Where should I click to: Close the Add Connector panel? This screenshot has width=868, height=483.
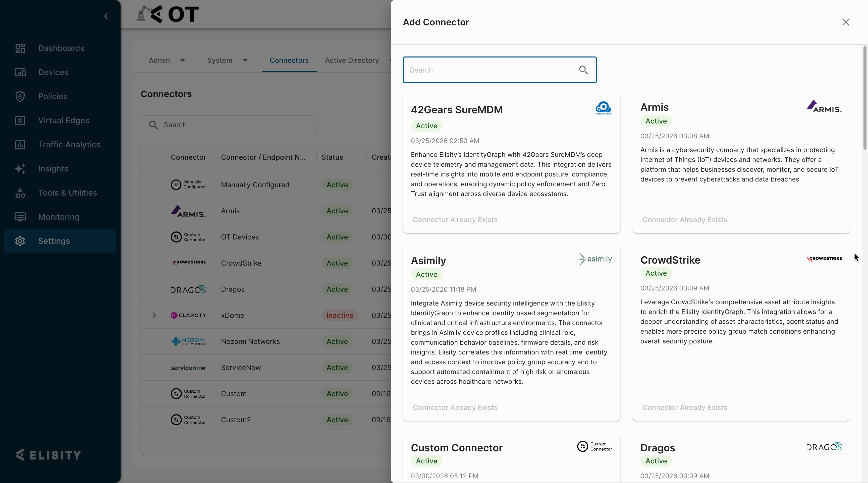coord(846,22)
